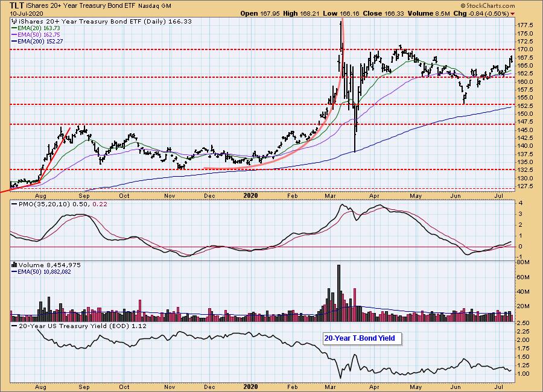Image resolution: width=543 pixels, height=392 pixels.
Task: Click the Aug label under the price panel
Action: tap(41, 196)
